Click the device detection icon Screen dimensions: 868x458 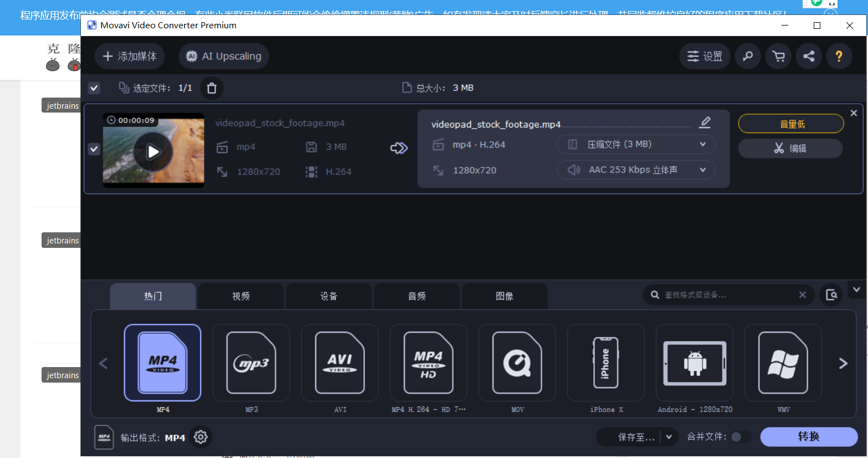(x=831, y=295)
